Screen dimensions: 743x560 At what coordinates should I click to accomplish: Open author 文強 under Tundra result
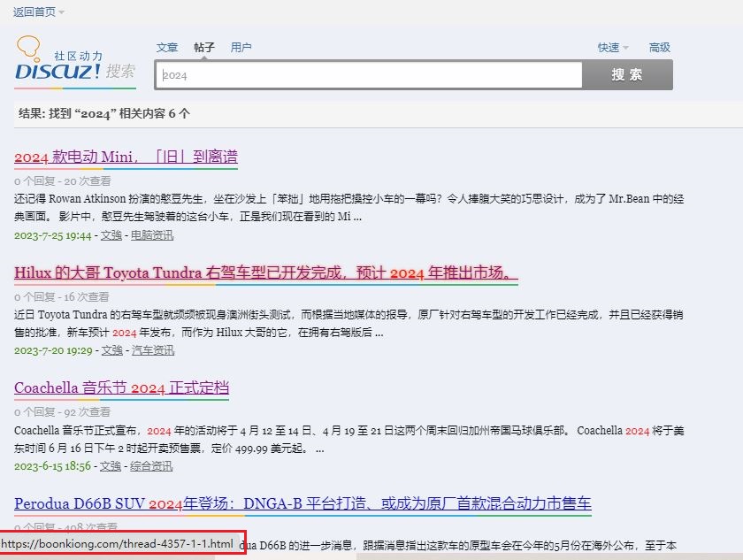tap(112, 350)
